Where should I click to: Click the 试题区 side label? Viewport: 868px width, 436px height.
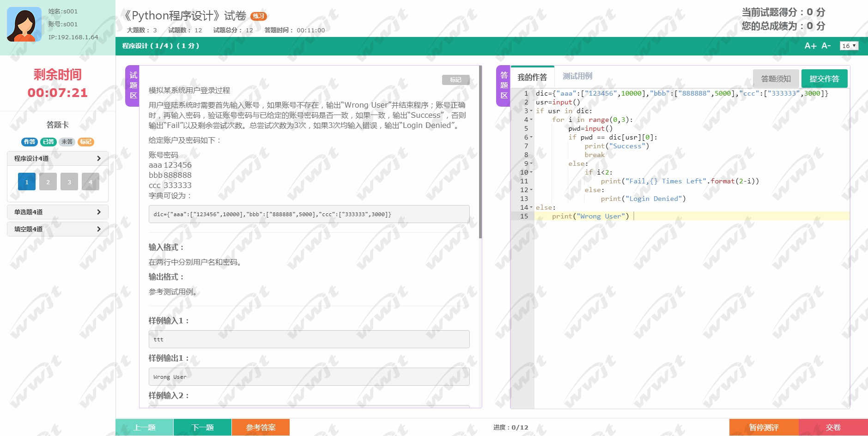tap(133, 85)
